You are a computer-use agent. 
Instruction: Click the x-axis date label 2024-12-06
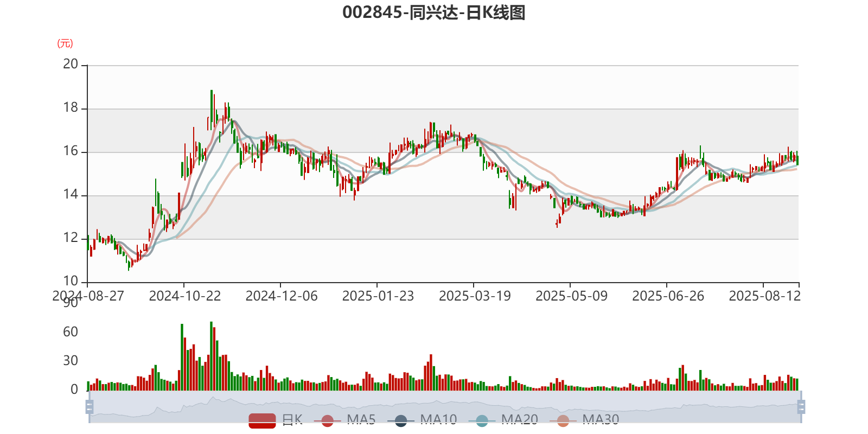(282, 296)
